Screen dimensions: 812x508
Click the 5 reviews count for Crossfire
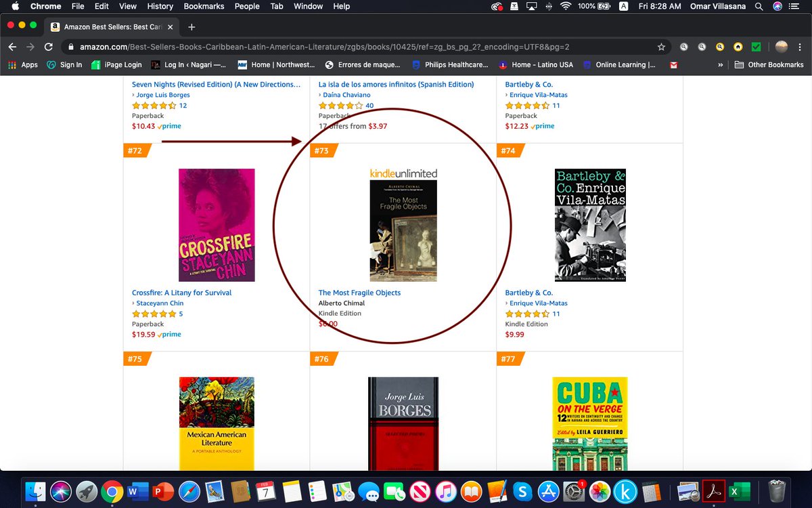(x=181, y=314)
